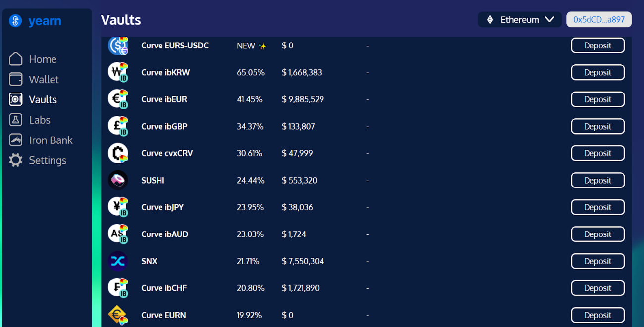The width and height of the screenshot is (644, 327).
Task: Click the Curve ibGBP pound icon
Action: click(118, 126)
